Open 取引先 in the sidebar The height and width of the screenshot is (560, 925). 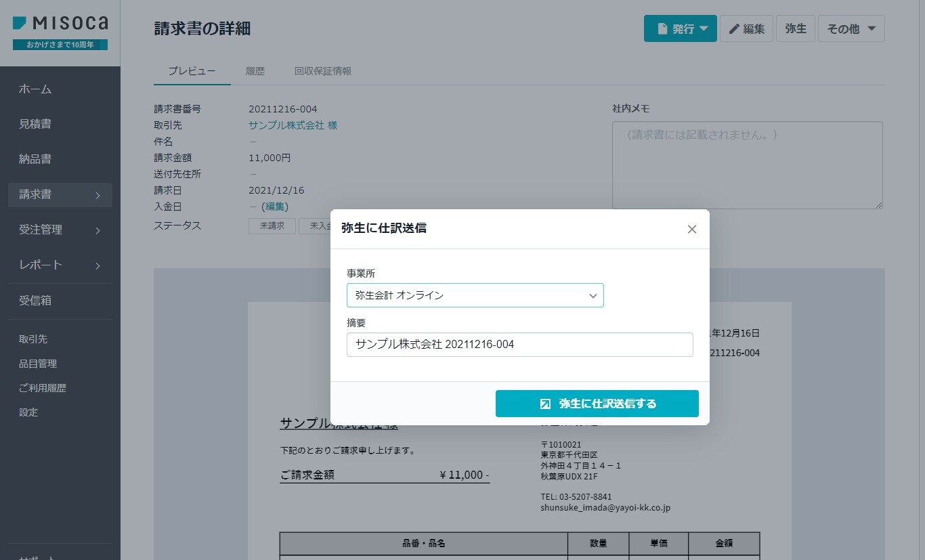pyautogui.click(x=33, y=339)
